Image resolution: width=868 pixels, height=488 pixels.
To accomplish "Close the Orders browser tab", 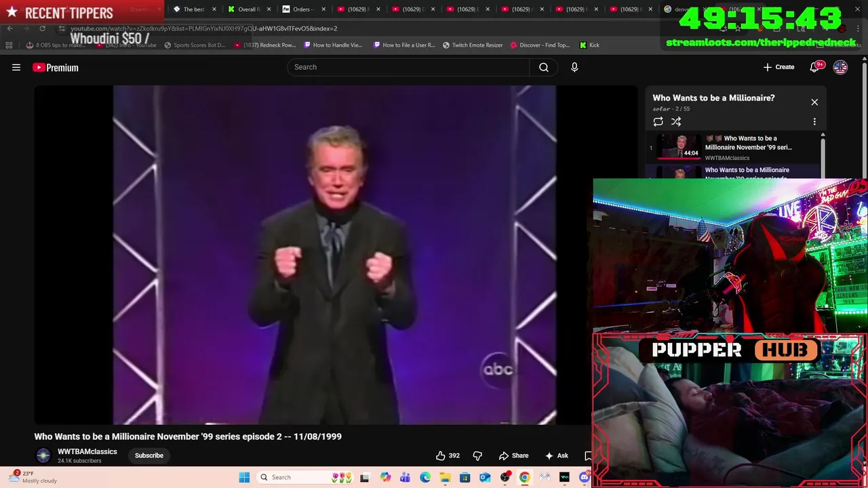I will [323, 9].
